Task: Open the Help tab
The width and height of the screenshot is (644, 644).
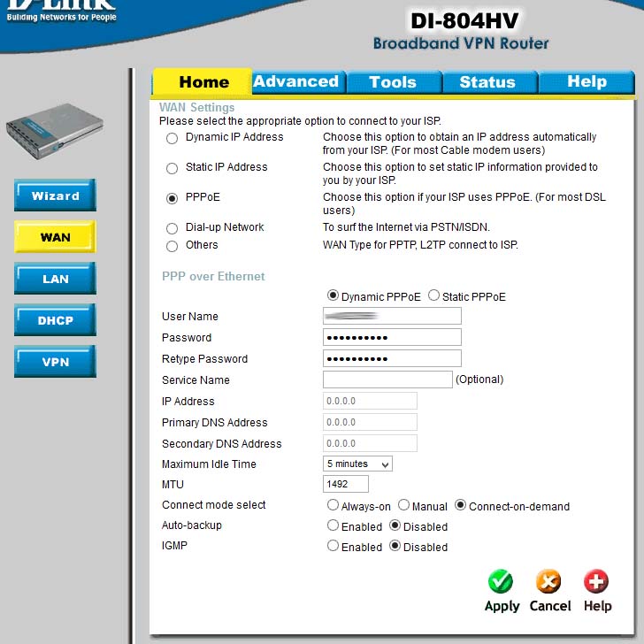Action: coord(586,81)
